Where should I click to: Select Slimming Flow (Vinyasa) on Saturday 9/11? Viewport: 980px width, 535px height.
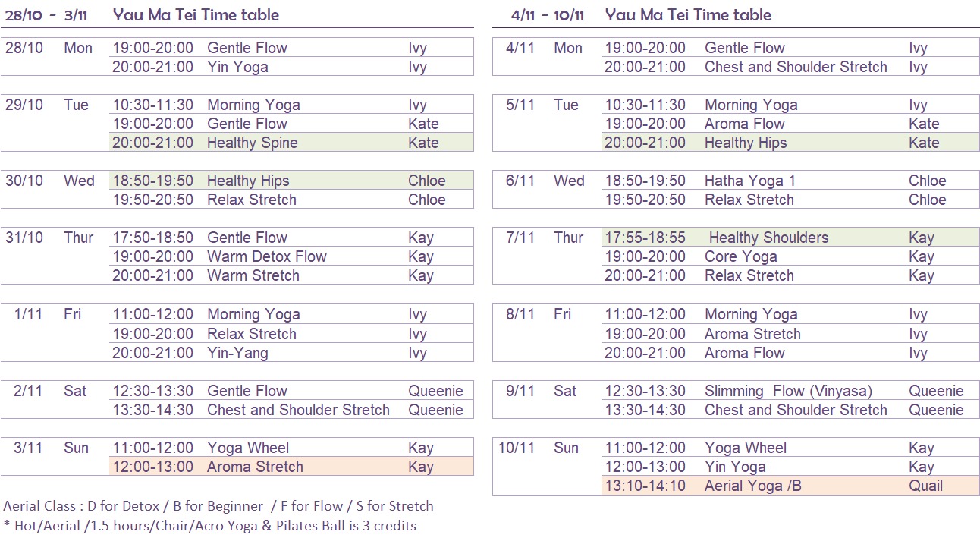(790, 391)
